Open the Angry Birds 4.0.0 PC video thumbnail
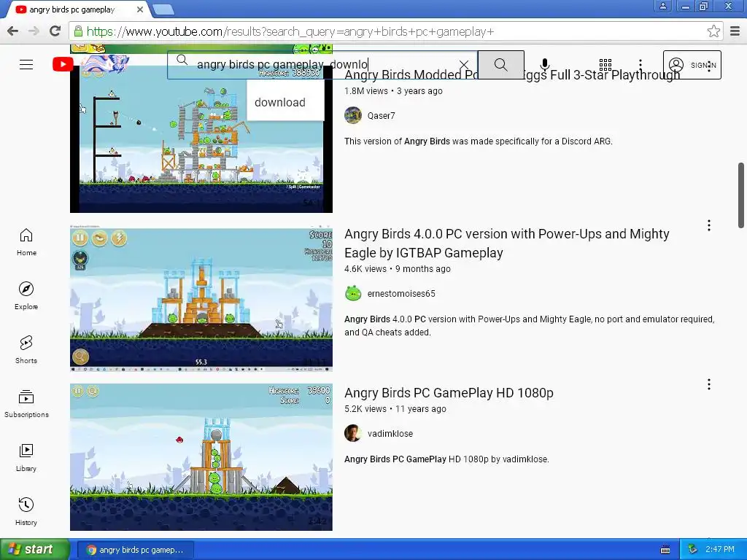 tap(201, 299)
